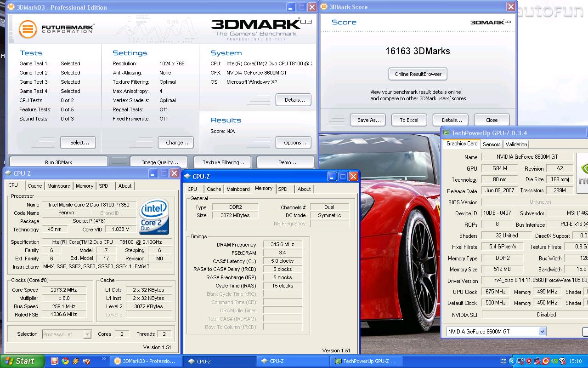The width and height of the screenshot is (588, 368).
Task: Start benchmark with Run 3DMark
Action: click(58, 162)
